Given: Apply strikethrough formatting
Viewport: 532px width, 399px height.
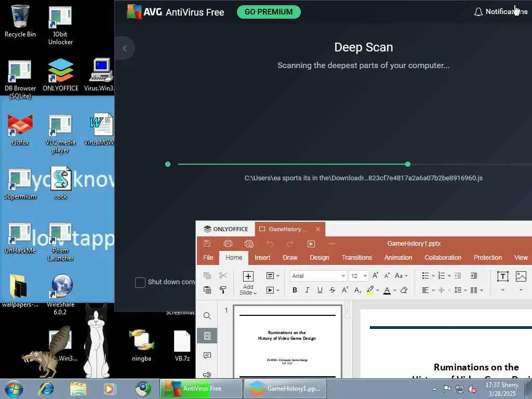Looking at the screenshot, I should 332,290.
